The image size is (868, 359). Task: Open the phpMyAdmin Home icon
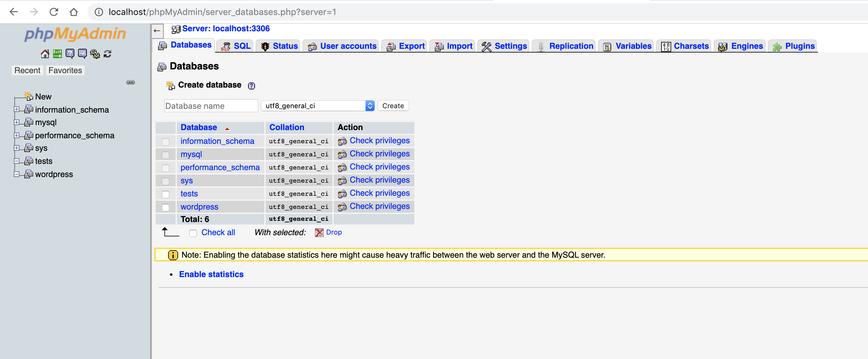(45, 53)
